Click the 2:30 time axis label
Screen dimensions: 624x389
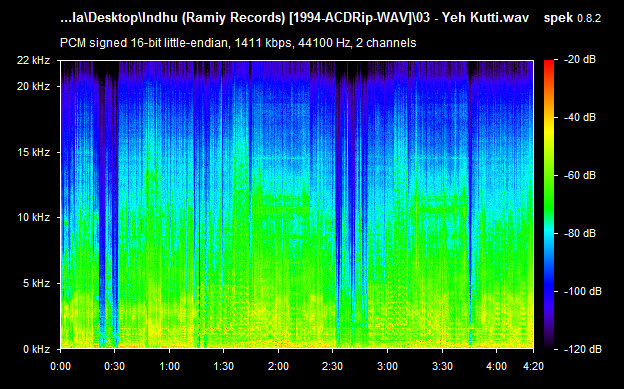pos(333,366)
